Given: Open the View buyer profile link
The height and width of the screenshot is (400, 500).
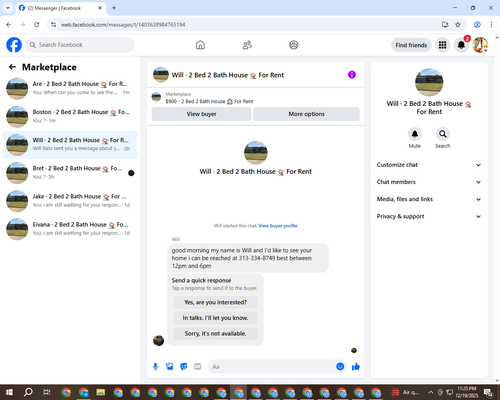Looking at the screenshot, I should pos(278,226).
